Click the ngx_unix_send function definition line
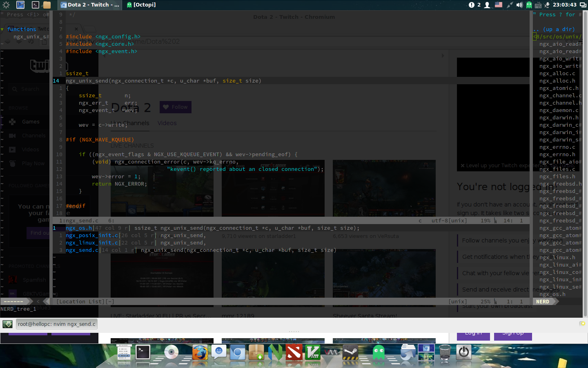Image resolution: width=588 pixels, height=368 pixels. pos(163,81)
